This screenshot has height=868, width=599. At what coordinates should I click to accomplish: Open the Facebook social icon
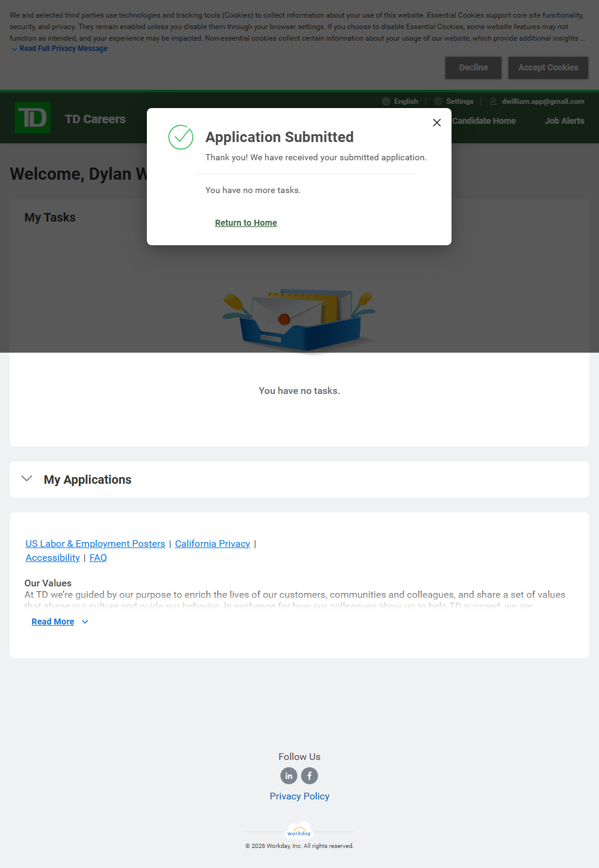point(310,776)
